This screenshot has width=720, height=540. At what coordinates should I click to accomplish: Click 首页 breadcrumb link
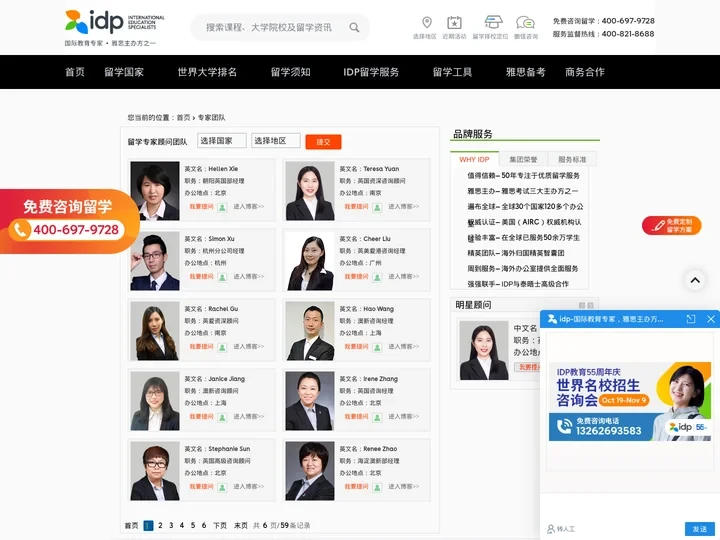(183, 118)
